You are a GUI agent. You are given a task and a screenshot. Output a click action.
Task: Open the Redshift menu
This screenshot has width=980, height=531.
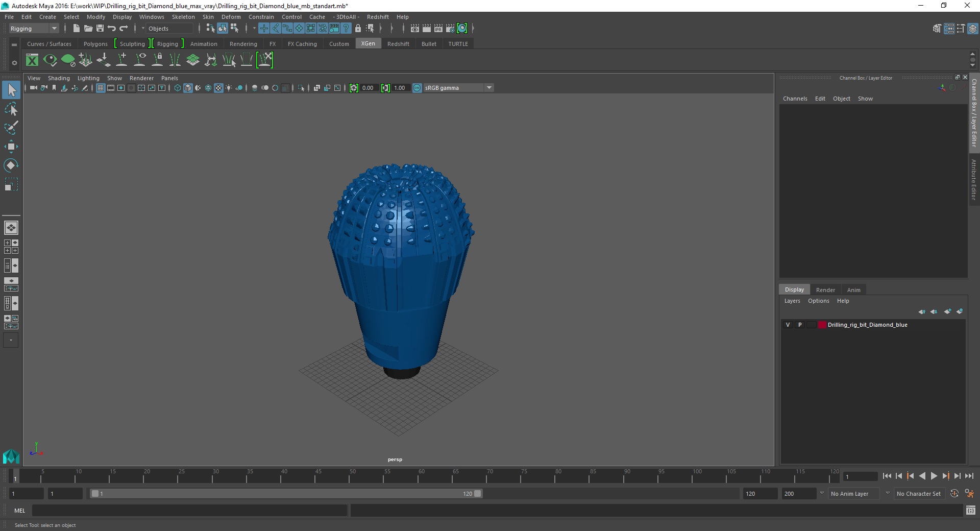pos(378,17)
